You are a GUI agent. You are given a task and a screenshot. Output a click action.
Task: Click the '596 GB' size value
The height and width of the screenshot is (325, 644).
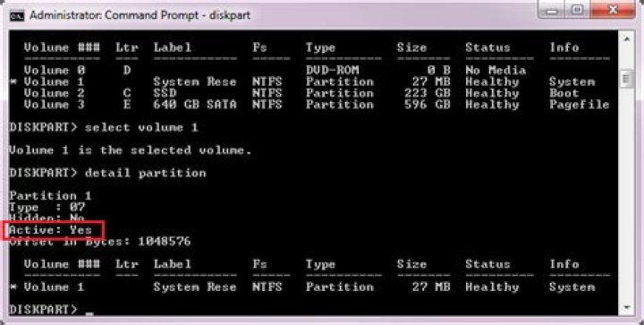click(428, 105)
